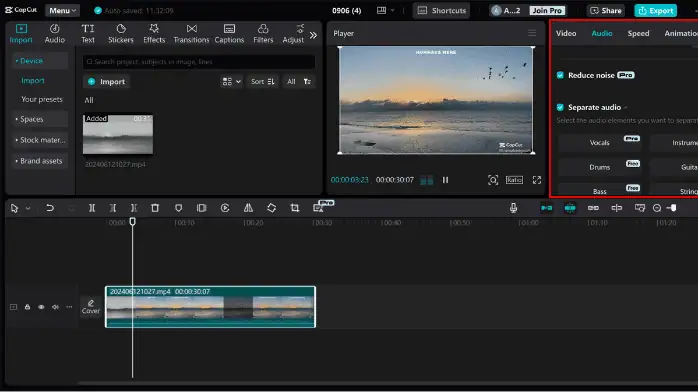Viewport: 698px width, 392px height.
Task: Switch to the Speed properties tab
Action: click(x=638, y=33)
